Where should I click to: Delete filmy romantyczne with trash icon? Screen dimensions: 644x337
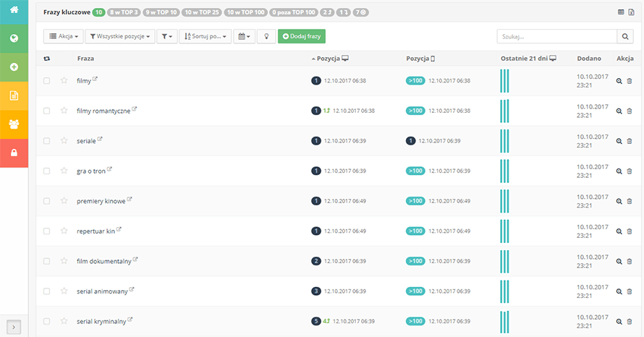pyautogui.click(x=630, y=111)
